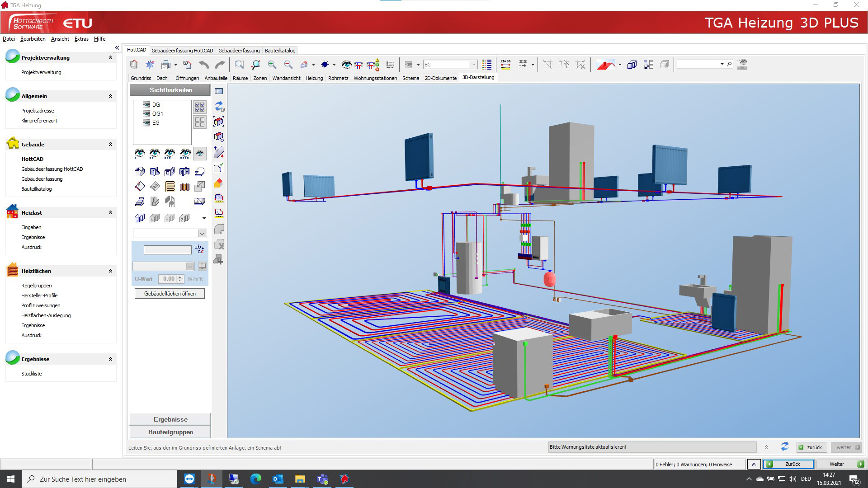Open the roof view dropdown arrow
Viewport: 868px width, 488px height.
tap(620, 65)
